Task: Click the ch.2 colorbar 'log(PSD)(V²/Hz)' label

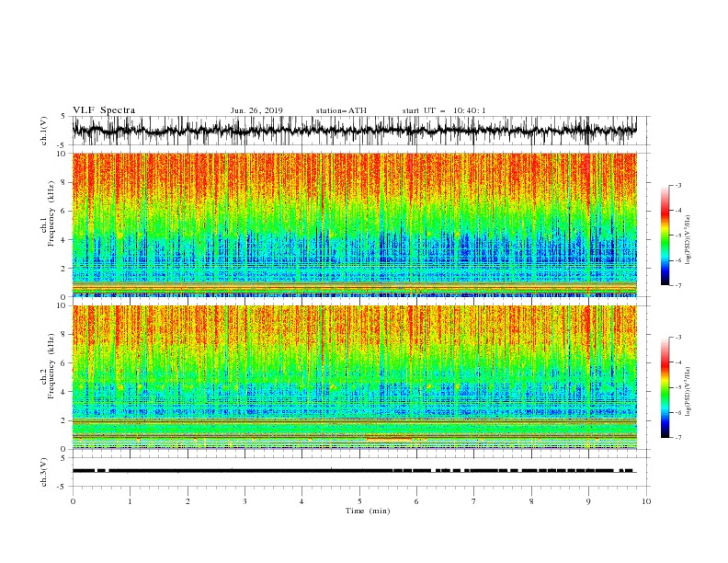Action: 688,392
